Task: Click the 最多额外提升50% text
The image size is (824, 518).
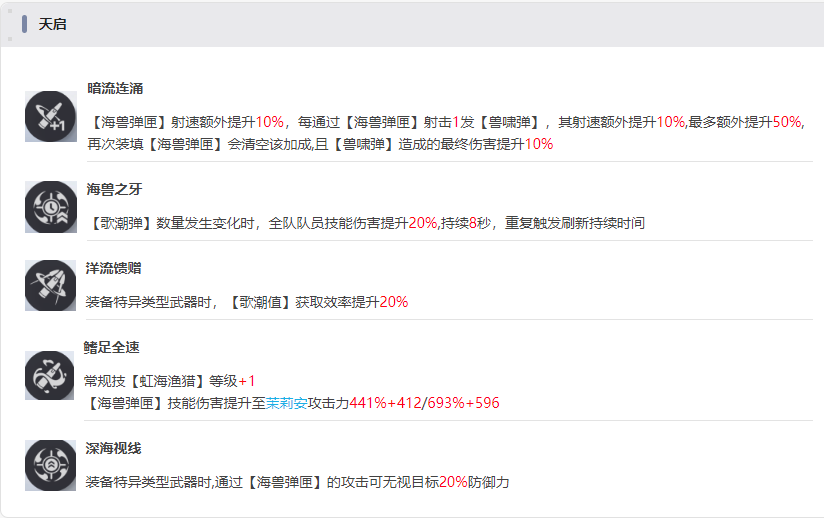Action: pos(744,122)
